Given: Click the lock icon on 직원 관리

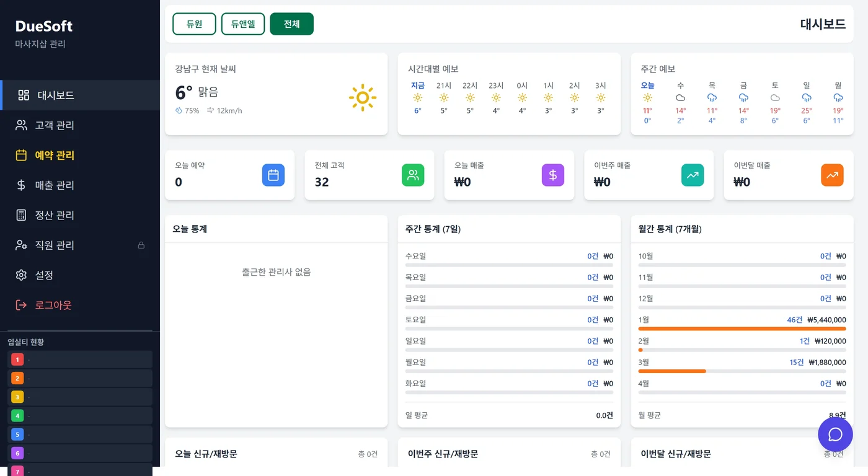Looking at the screenshot, I should (141, 245).
